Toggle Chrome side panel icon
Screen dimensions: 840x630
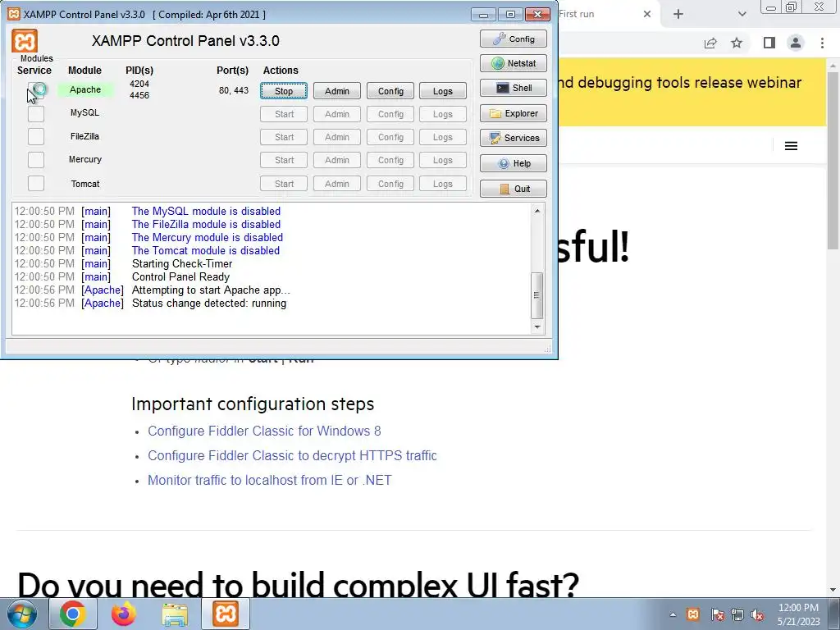pyautogui.click(x=769, y=43)
